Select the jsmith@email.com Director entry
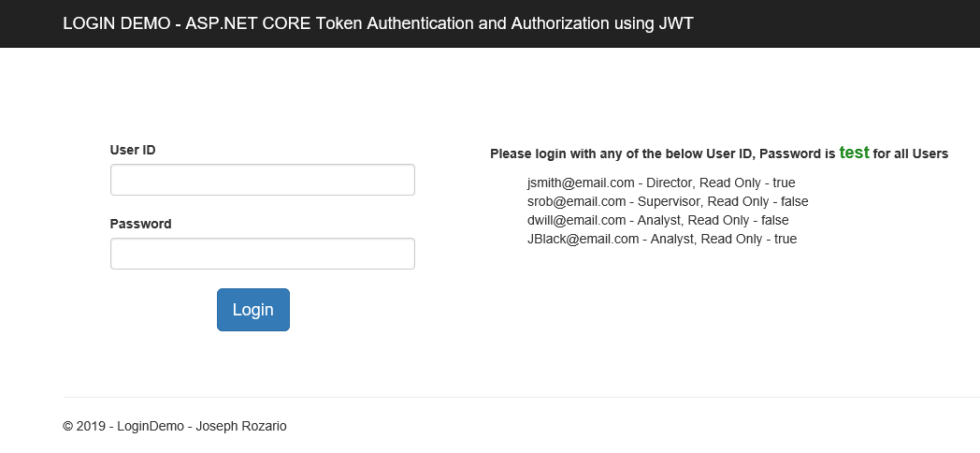 click(661, 183)
